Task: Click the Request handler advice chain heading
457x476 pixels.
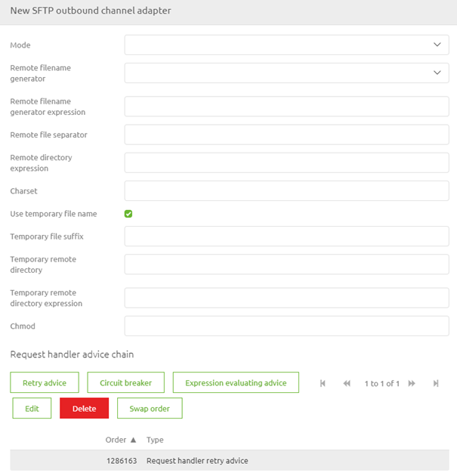Action: (x=72, y=354)
